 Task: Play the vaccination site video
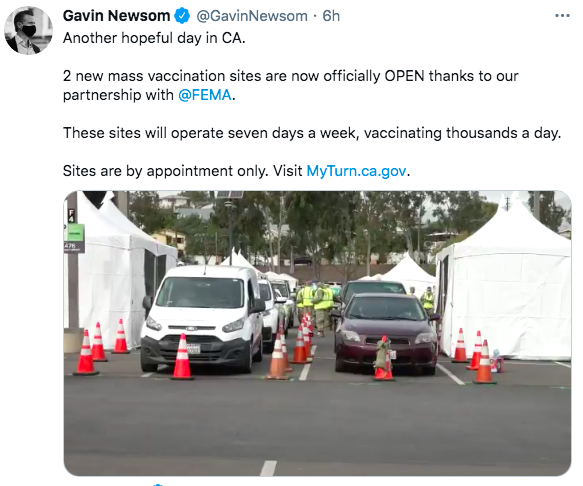pyautogui.click(x=317, y=334)
